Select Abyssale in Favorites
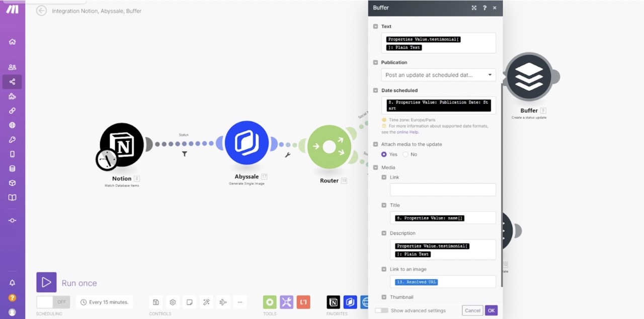This screenshot has height=319, width=644. point(350,302)
